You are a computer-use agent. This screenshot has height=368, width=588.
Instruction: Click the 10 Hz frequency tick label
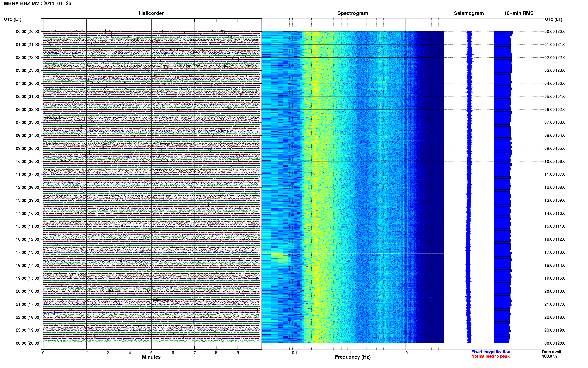(x=405, y=353)
